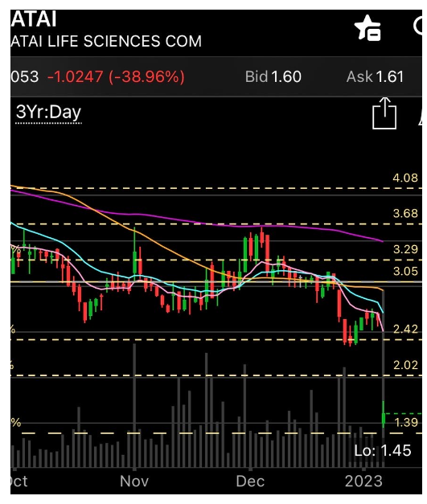Screen dimensions: 427x504
Task: Open the 3Yr:Day timeframe selector
Action: [48, 113]
